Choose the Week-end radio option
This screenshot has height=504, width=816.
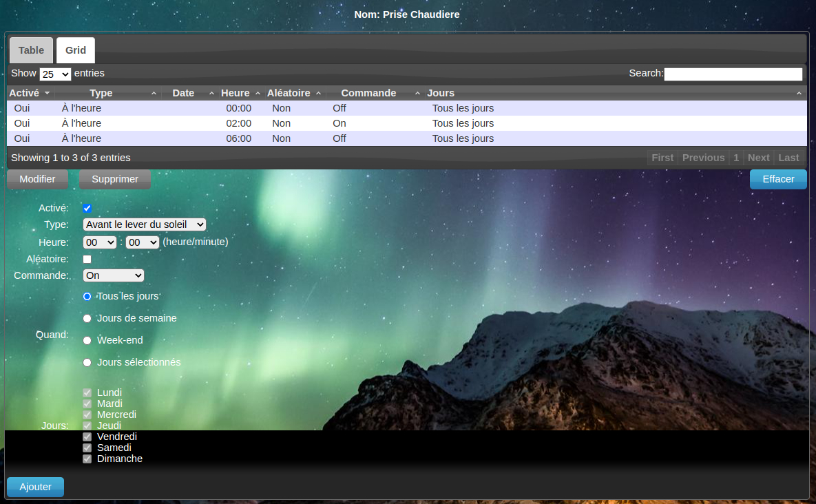[87, 341]
